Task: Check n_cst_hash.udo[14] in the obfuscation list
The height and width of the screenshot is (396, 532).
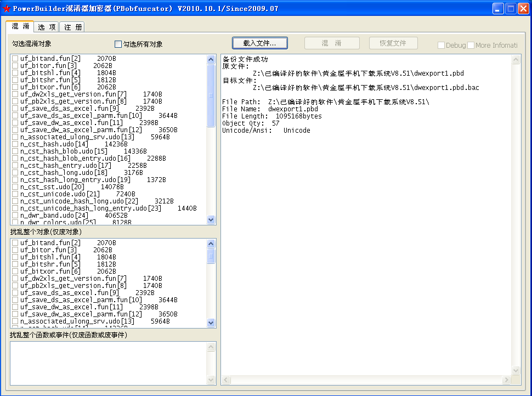Action: 14,144
